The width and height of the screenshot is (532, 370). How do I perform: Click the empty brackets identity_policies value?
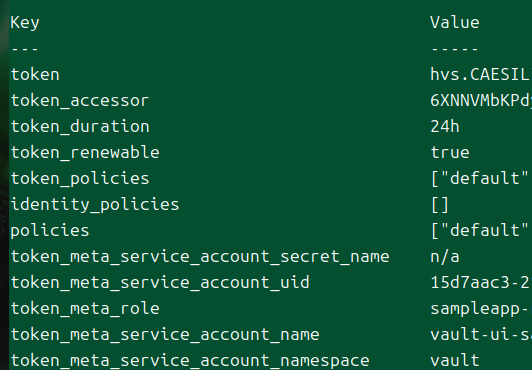point(440,205)
